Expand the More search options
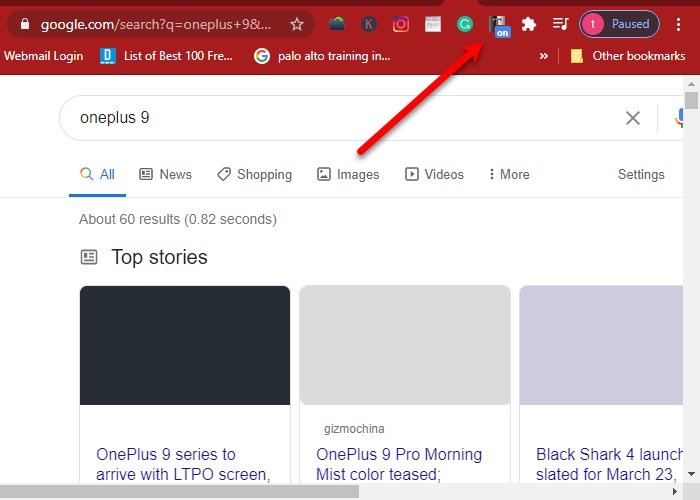Image resolution: width=700 pixels, height=500 pixels. click(x=509, y=175)
